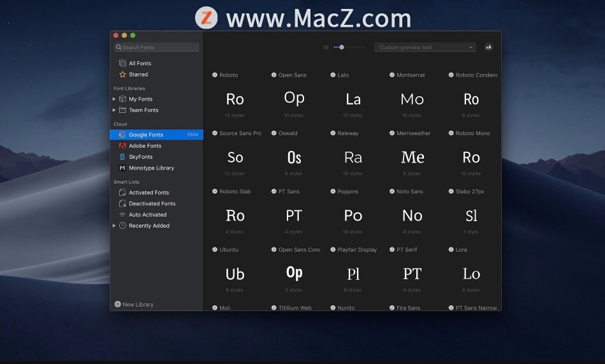Select the Noto Sans font preview
This screenshot has height=364, width=605.
pyautogui.click(x=412, y=215)
